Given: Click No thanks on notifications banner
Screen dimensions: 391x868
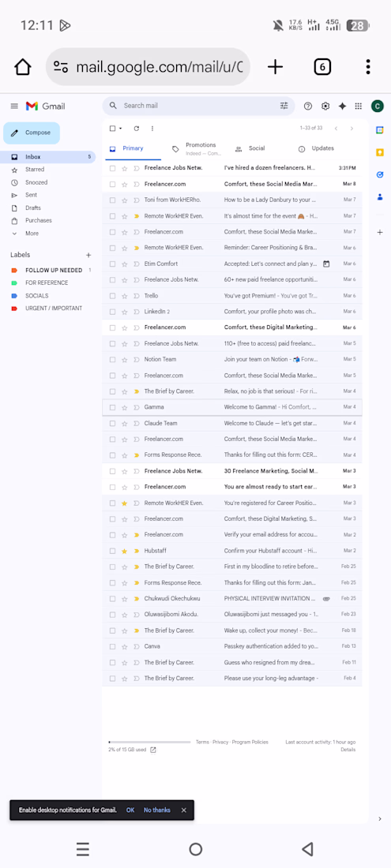Looking at the screenshot, I should click(157, 810).
